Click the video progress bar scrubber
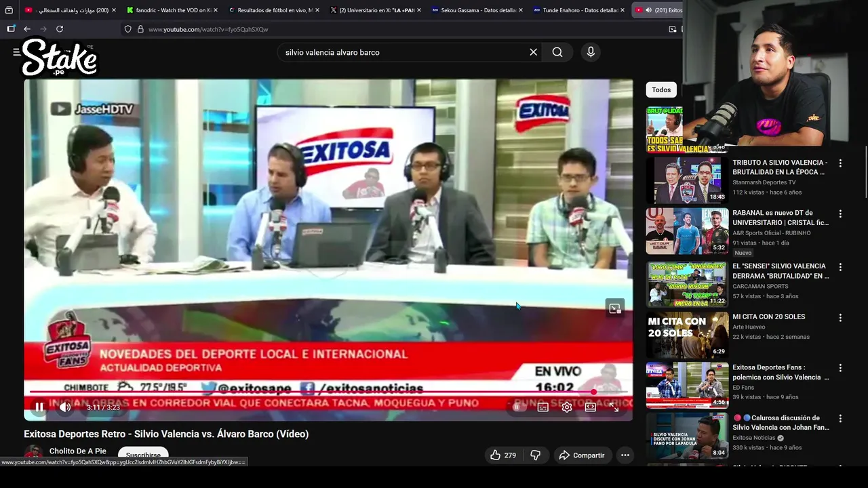This screenshot has width=868, height=488. (594, 392)
